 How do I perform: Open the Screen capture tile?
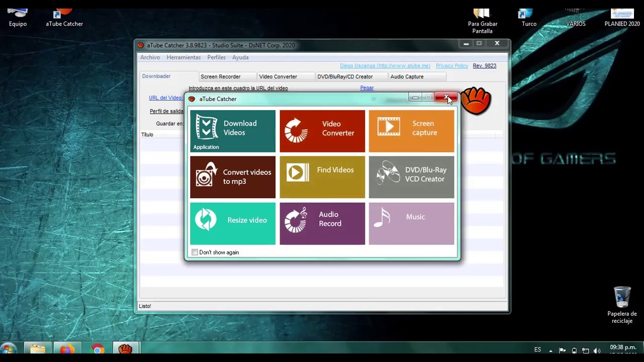pyautogui.click(x=412, y=131)
